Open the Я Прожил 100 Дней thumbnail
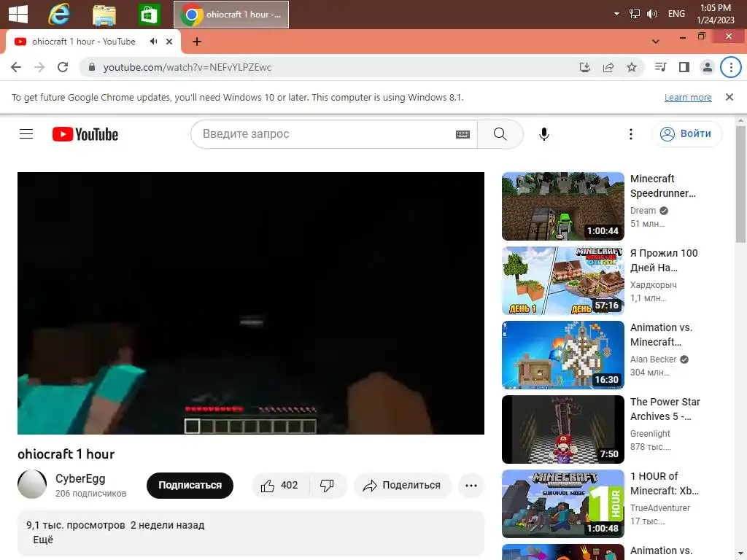This screenshot has height=560, width=747. pos(562,281)
